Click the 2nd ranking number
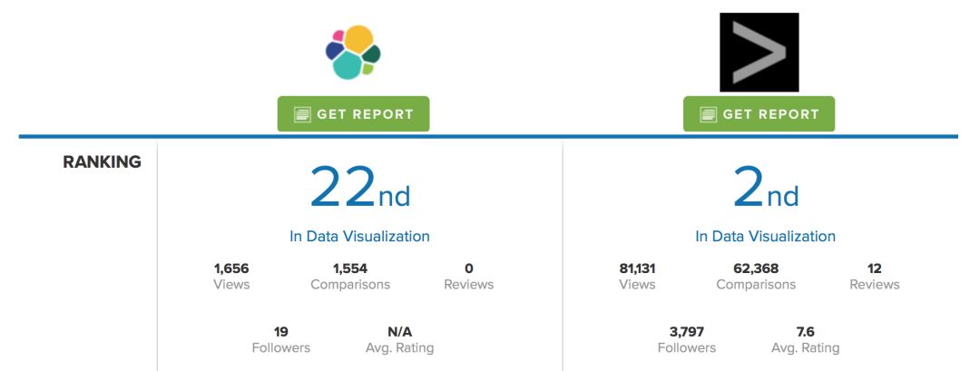This screenshot has height=371, width=980. [765, 188]
